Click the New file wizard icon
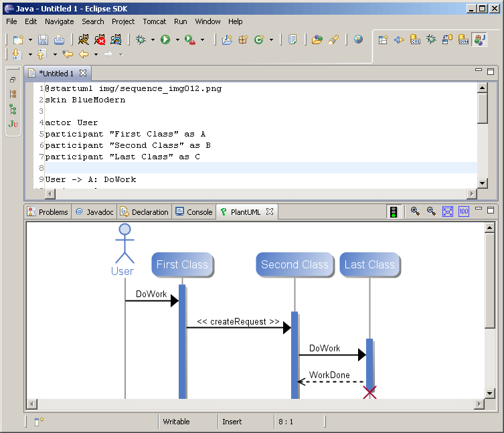504x433 pixels. coord(18,40)
